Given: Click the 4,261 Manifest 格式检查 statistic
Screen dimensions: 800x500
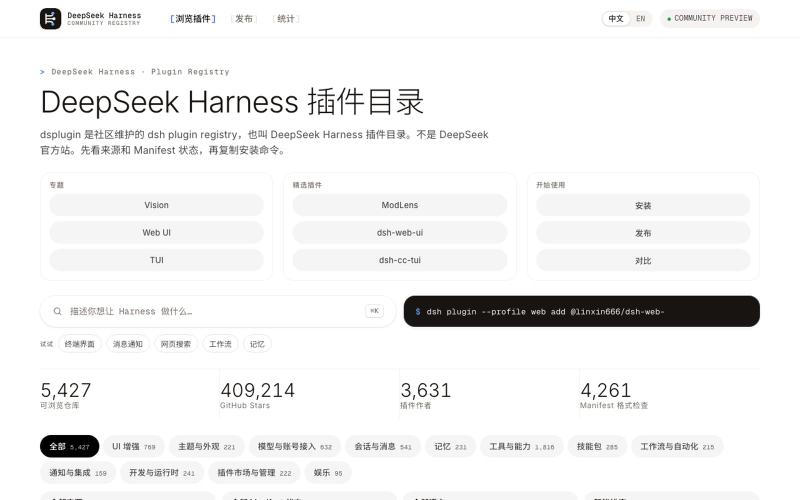Looking at the screenshot, I should click(x=614, y=395).
